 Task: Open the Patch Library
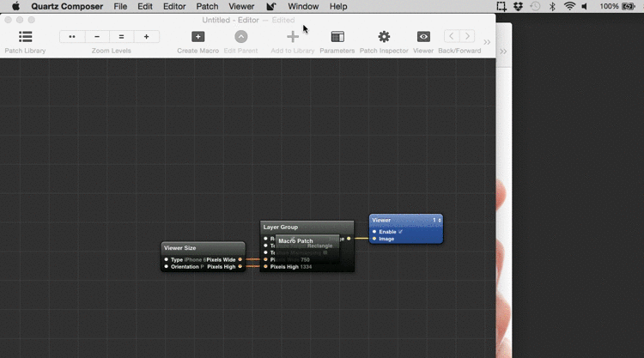25,37
